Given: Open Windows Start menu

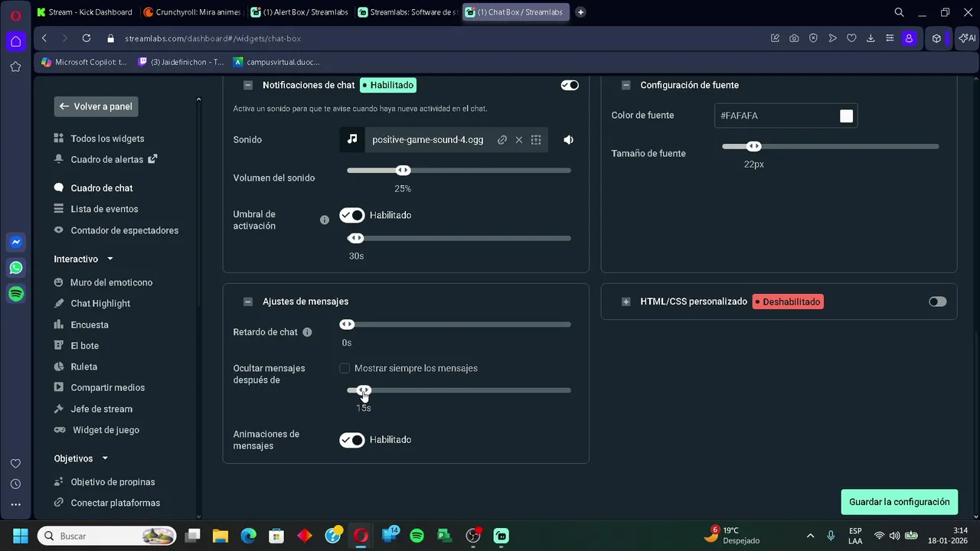Looking at the screenshot, I should click(x=21, y=536).
